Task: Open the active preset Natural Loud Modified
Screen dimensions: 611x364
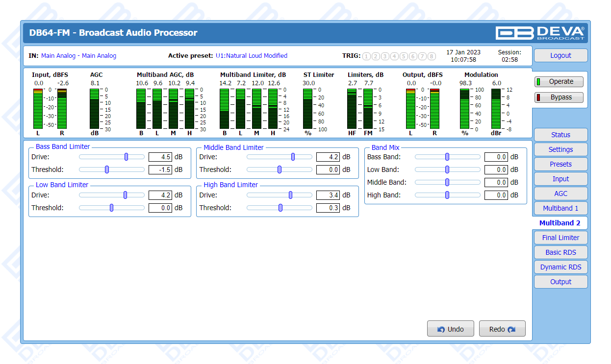Action: [252, 56]
